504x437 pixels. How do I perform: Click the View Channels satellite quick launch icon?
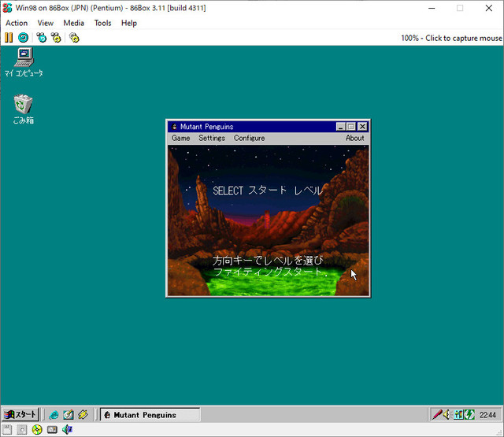[83, 415]
